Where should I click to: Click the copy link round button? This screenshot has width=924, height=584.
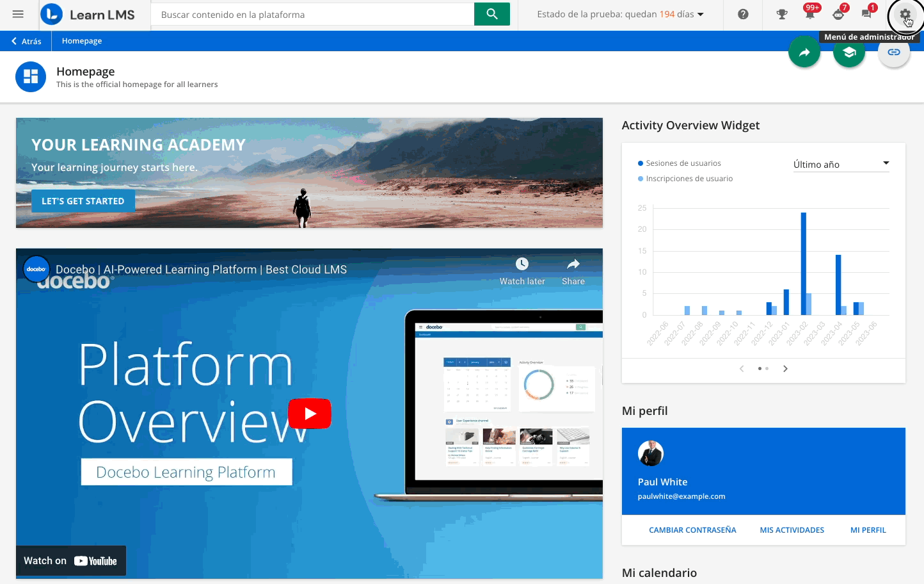(x=894, y=52)
